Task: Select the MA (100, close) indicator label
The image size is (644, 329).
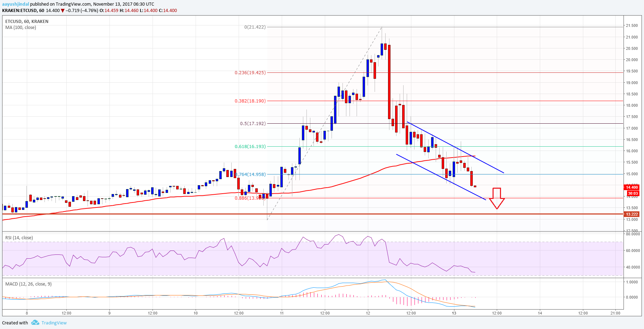Action: (20, 27)
